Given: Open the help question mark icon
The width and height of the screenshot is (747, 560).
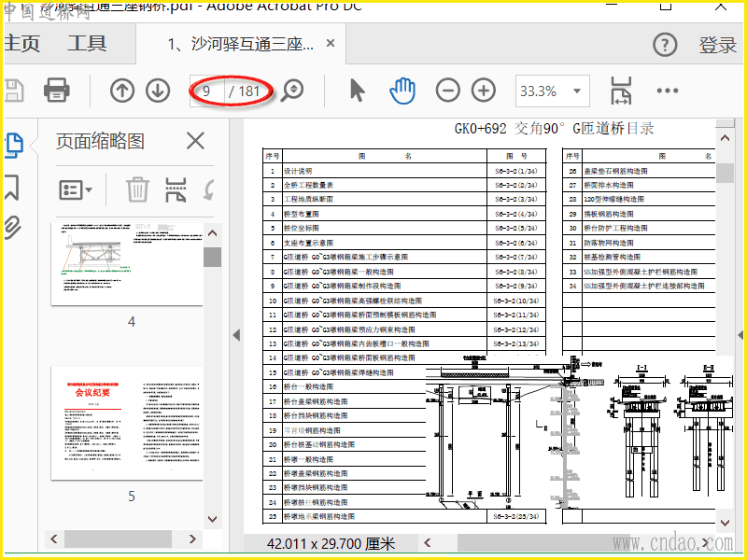Looking at the screenshot, I should coord(665,45).
